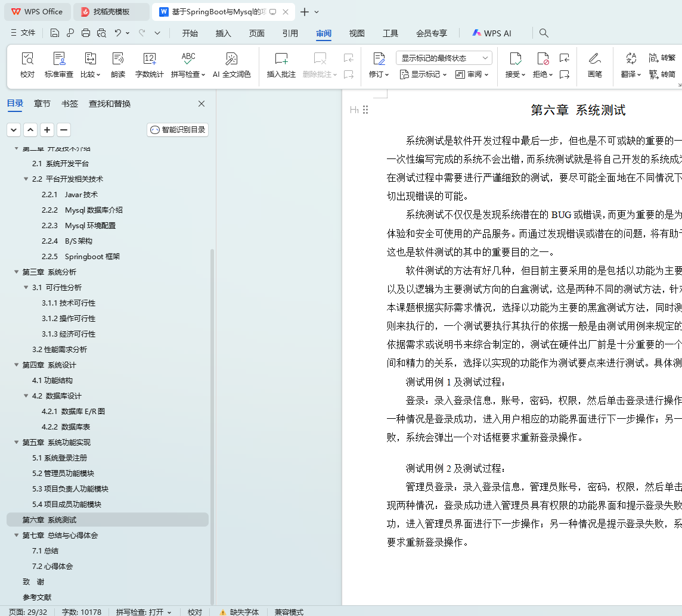Jump to 7.1 总结 heading
Image resolution: width=682 pixels, height=616 pixels.
click(x=45, y=550)
